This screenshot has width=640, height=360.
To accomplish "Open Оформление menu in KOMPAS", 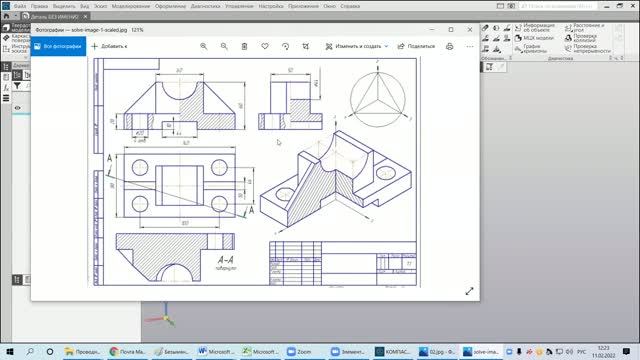I will (170, 6).
